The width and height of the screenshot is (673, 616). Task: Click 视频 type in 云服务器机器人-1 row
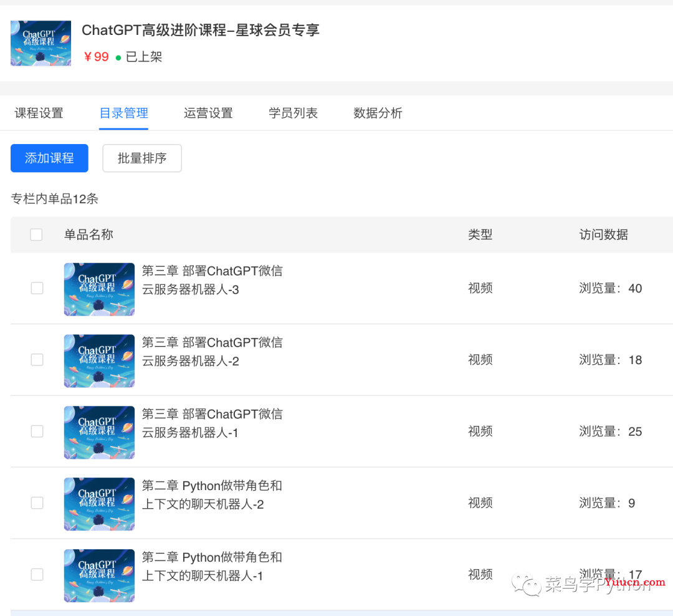tap(480, 431)
